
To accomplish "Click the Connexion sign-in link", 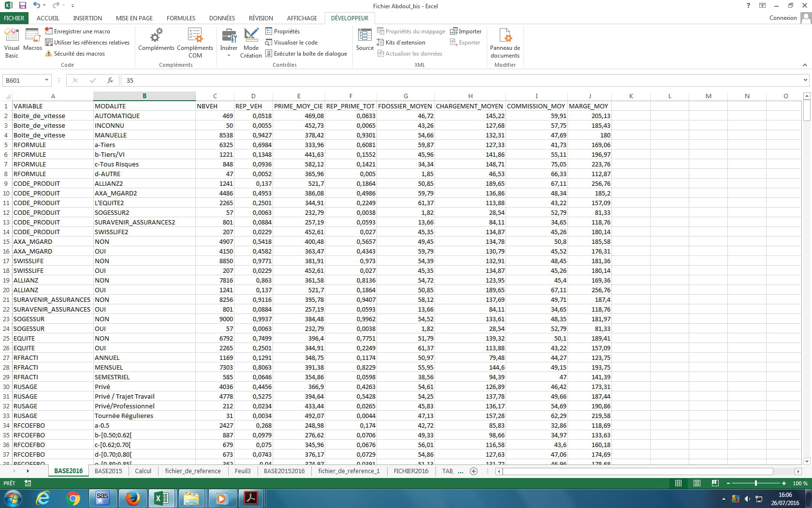I will coord(783,18).
